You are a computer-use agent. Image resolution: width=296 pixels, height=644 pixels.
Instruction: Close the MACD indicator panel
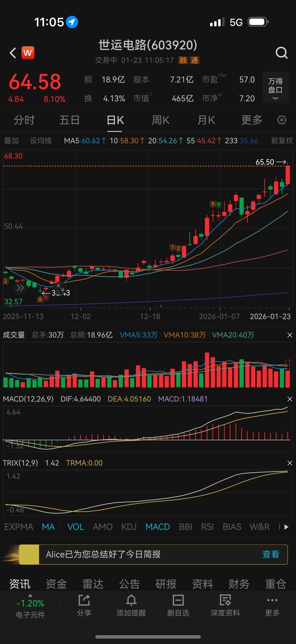click(290, 399)
